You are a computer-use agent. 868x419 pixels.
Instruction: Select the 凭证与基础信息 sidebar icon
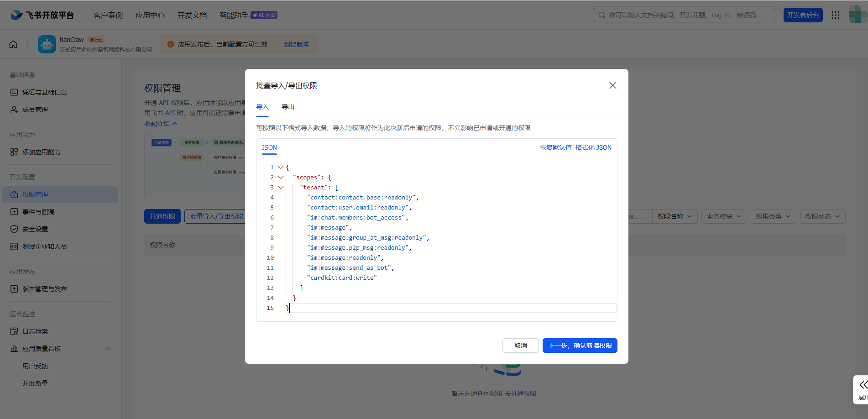tap(14, 92)
